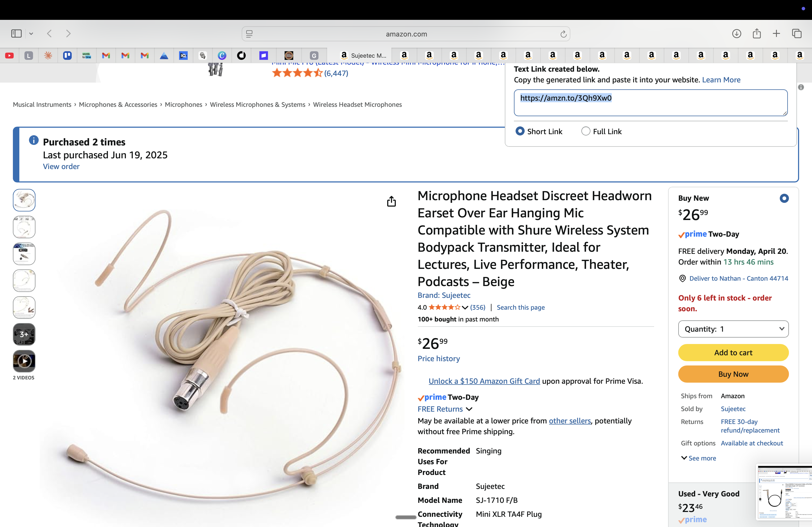Open the page menu icon in address bar
The height and width of the screenshot is (527, 812).
point(249,34)
